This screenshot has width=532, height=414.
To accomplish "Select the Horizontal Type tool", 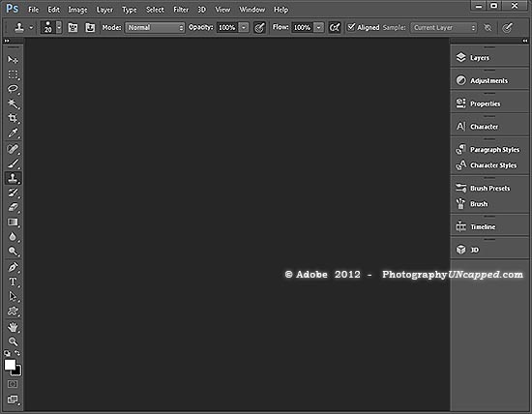I will [13, 282].
